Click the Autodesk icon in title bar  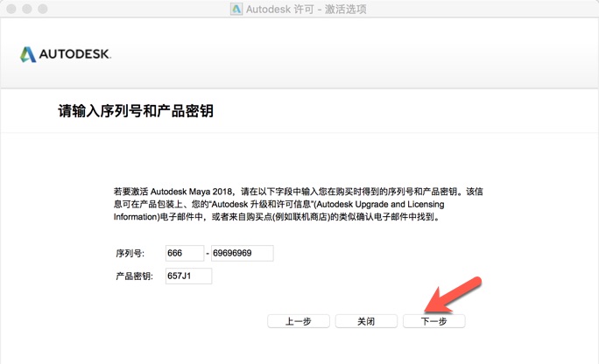236,9
